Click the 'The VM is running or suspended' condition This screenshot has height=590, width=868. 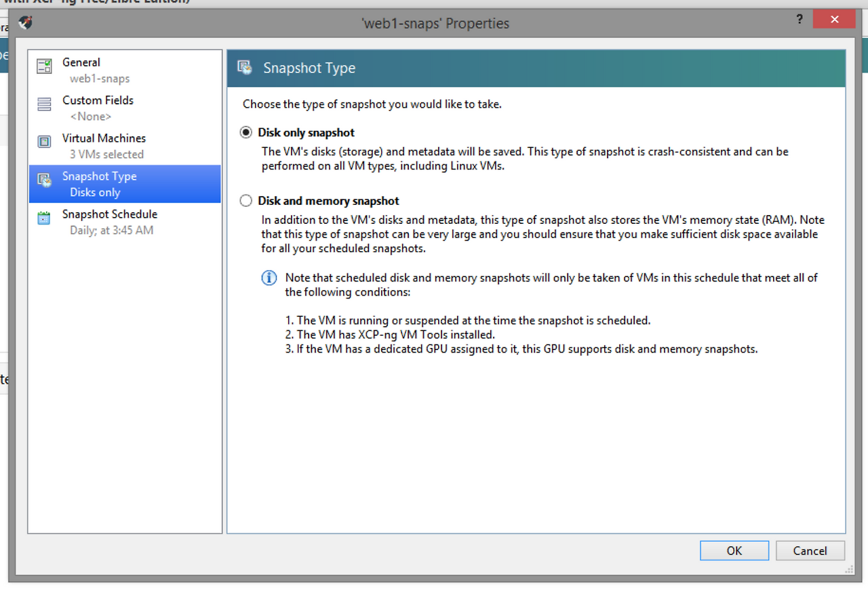click(x=468, y=320)
